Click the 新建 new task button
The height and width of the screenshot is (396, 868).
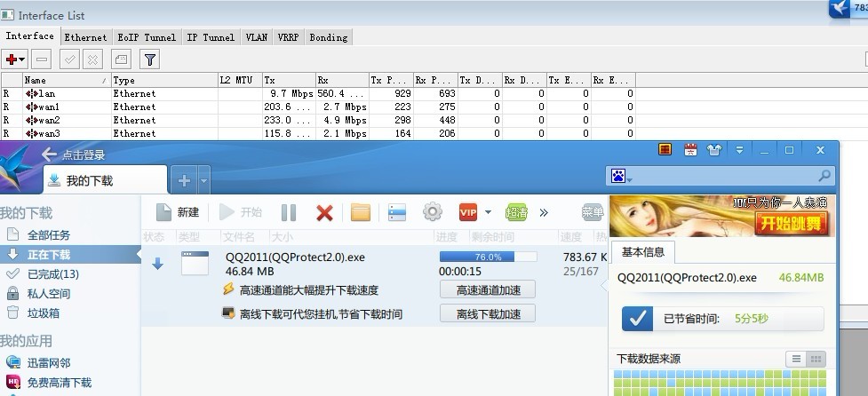(178, 212)
